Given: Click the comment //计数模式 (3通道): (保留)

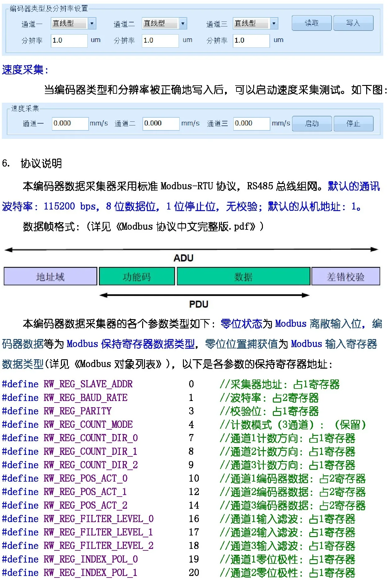Looking at the screenshot, I should point(293,425).
